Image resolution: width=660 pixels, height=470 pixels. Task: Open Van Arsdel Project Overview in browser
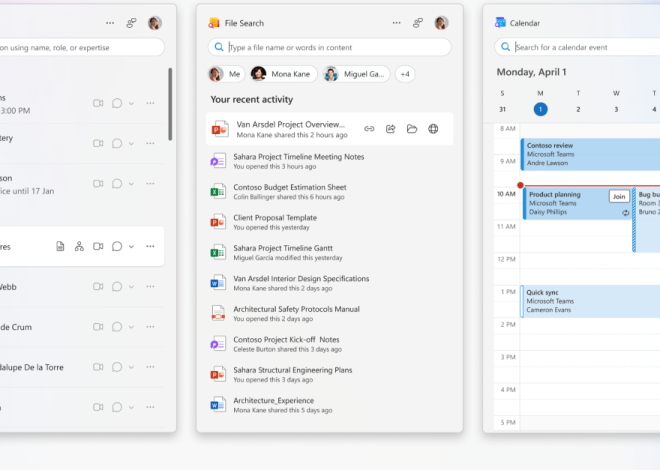(433, 129)
